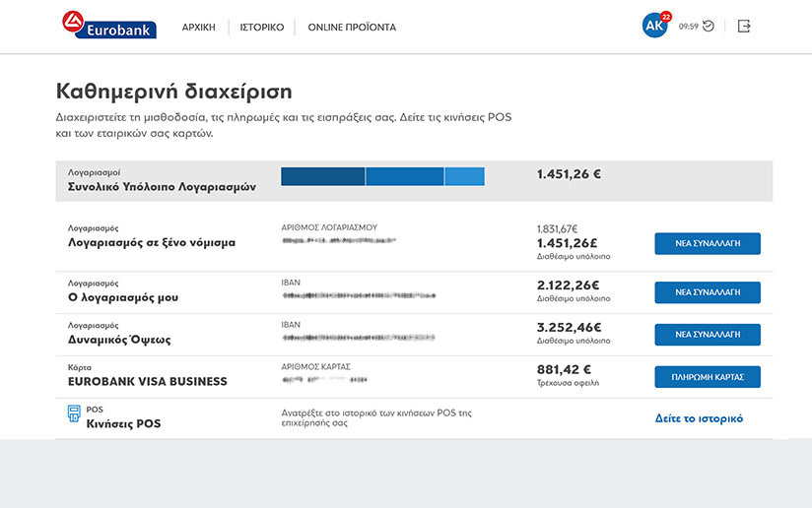Click the IBAN label for Ο λογαριασμός μου
Screen dimensions: 812x508
[291, 283]
